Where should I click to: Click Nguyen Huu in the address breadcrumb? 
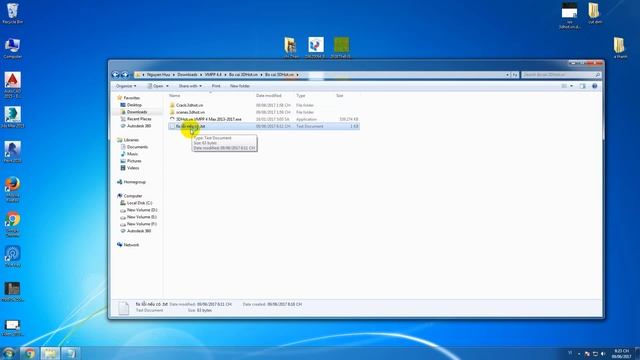pyautogui.click(x=158, y=75)
